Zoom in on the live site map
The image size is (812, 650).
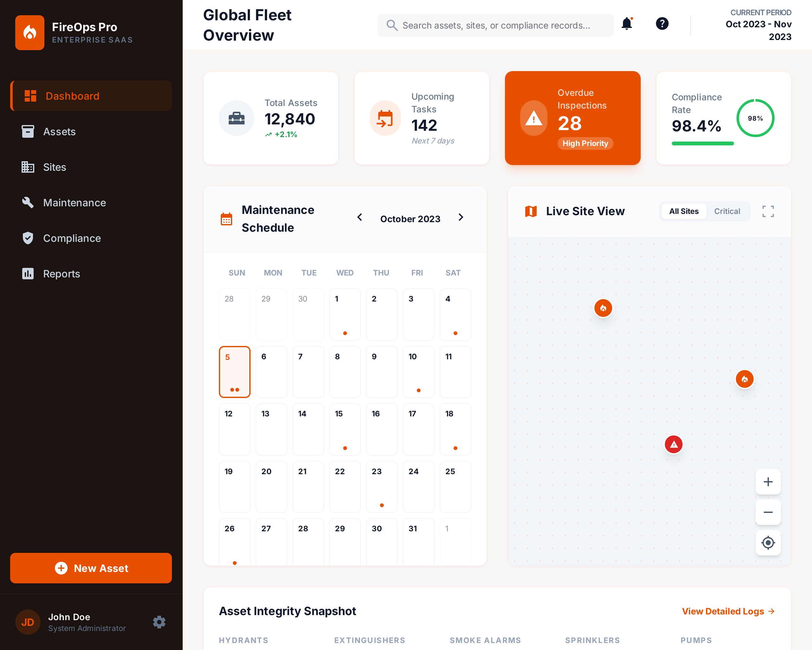click(768, 482)
